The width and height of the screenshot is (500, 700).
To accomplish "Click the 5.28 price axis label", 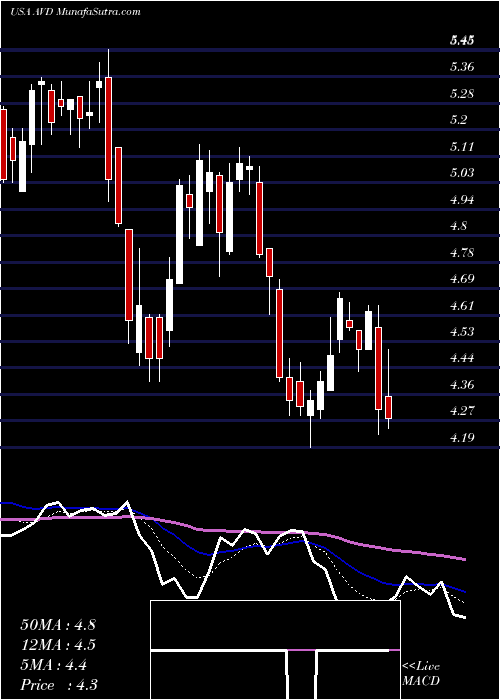I will (x=462, y=94).
